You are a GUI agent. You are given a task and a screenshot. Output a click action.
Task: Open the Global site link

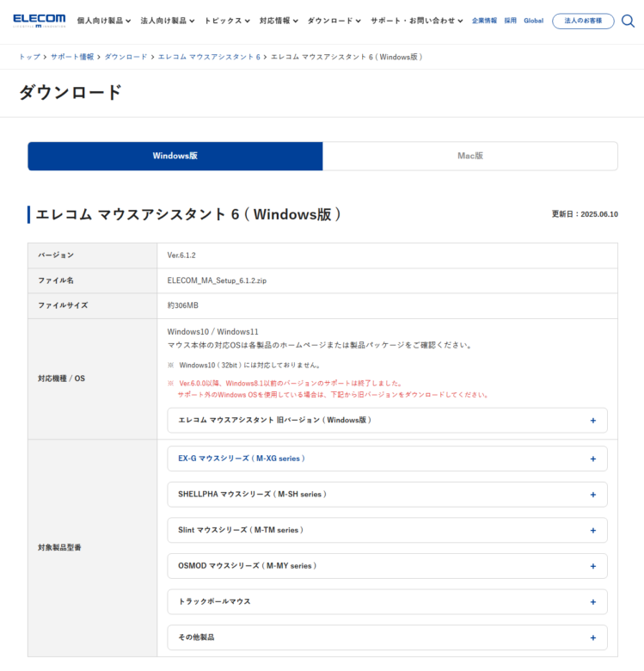(x=533, y=21)
